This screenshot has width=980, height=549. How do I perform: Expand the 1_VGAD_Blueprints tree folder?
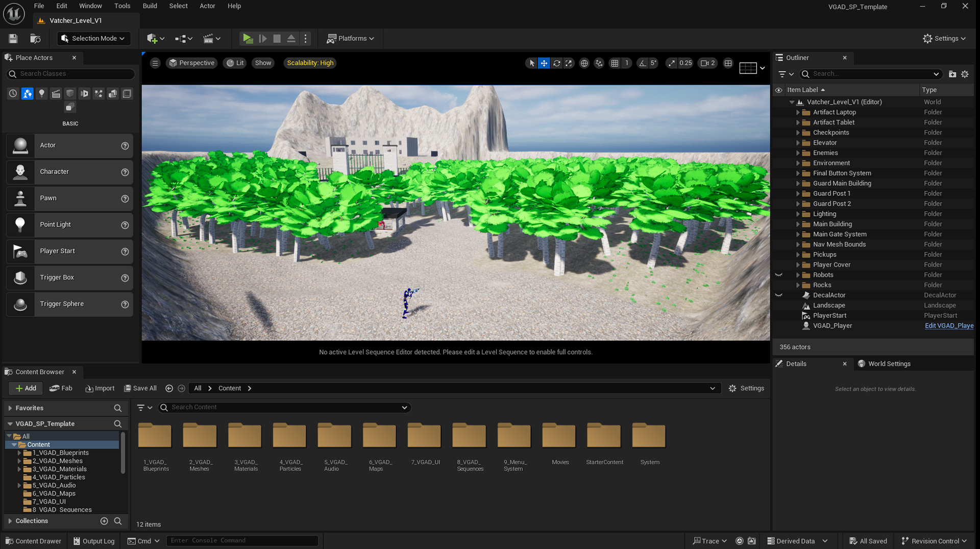19,453
